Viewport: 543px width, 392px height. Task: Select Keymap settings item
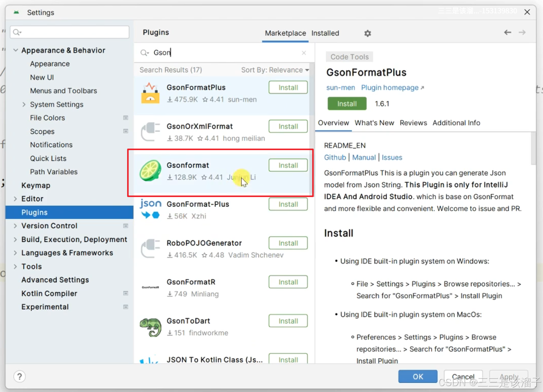(36, 185)
